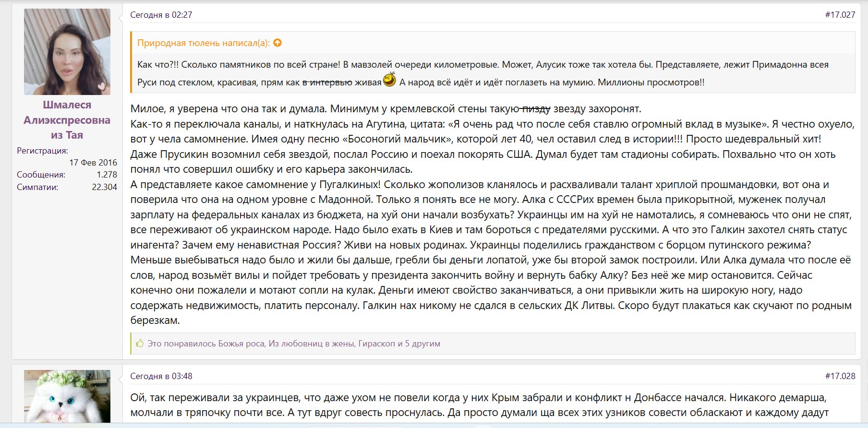This screenshot has height=428, width=868.
Task: Click quoted author Природная тюлень написал(а)
Action: coord(204,43)
